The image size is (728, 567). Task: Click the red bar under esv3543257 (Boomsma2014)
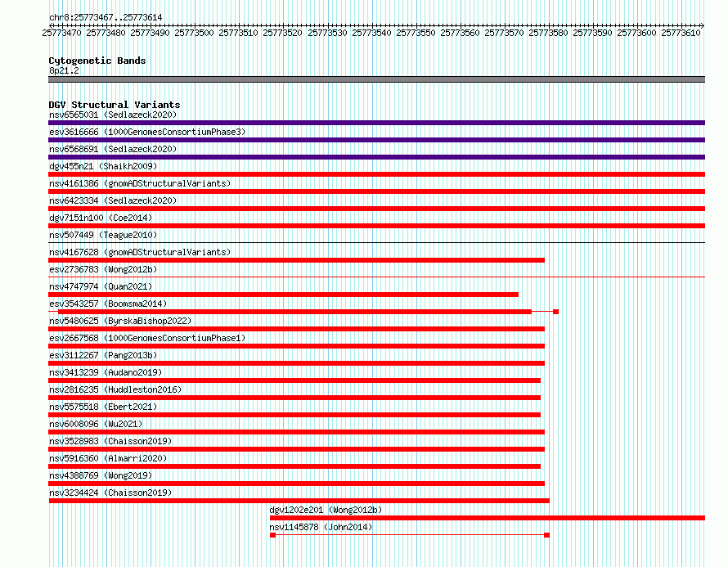click(294, 312)
